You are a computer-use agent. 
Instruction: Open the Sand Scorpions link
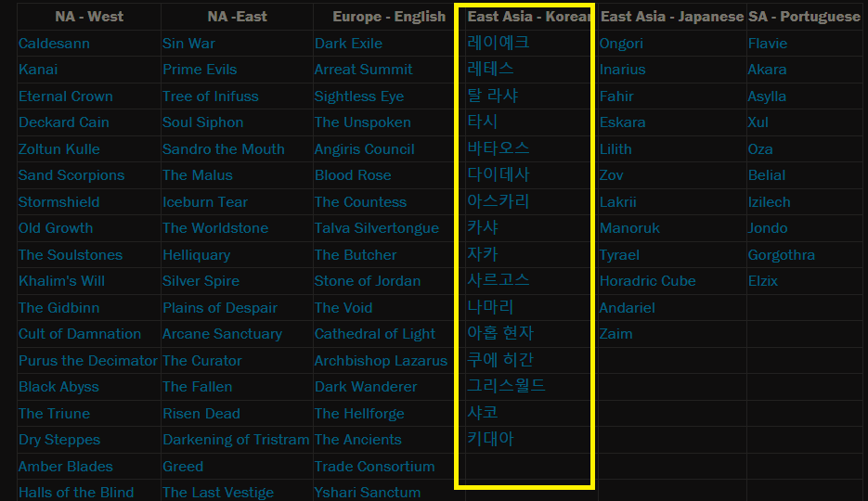click(71, 175)
